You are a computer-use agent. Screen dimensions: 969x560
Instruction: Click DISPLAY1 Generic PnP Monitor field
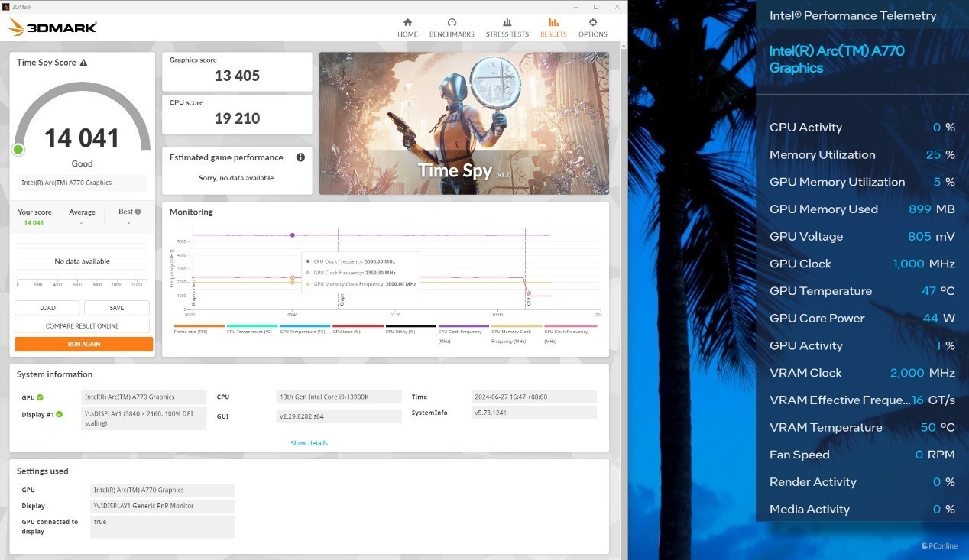[x=163, y=507]
